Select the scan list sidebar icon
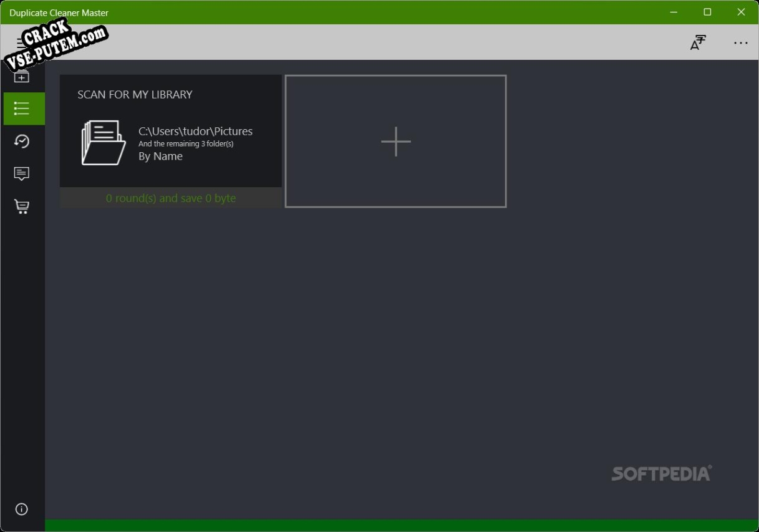Image resolution: width=759 pixels, height=532 pixels. pyautogui.click(x=24, y=109)
